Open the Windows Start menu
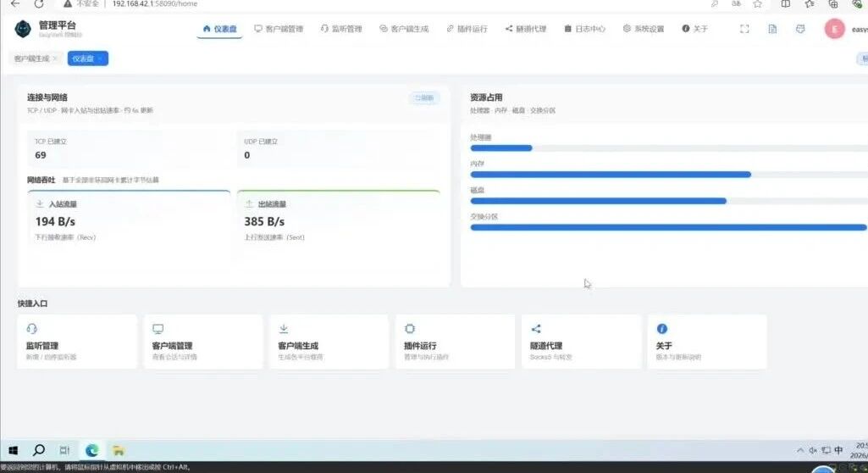Screen dimensions: 868x473 pyautogui.click(x=13, y=450)
